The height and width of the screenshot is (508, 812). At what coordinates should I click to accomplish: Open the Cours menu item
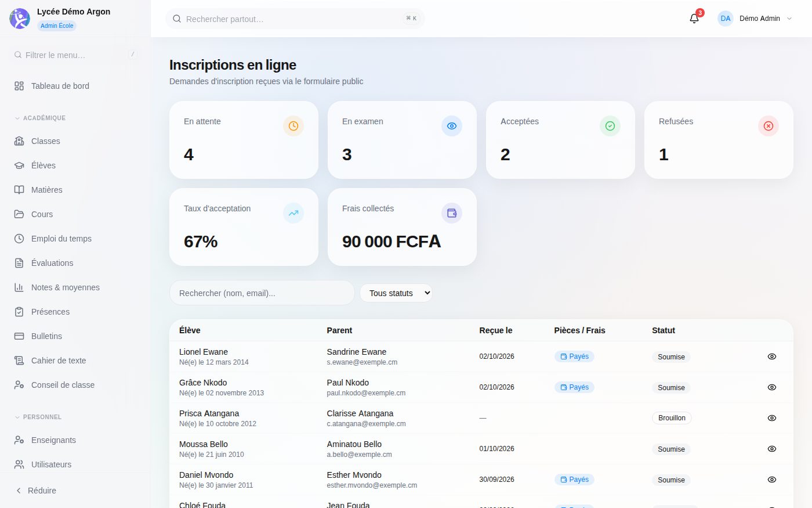coord(75,214)
